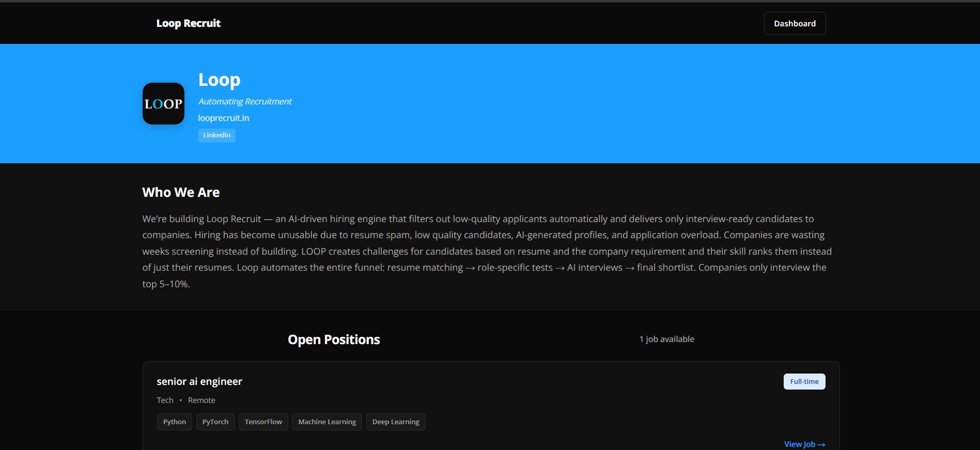The height and width of the screenshot is (450, 980).
Task: Open the LinkedIn badge link
Action: tap(217, 135)
